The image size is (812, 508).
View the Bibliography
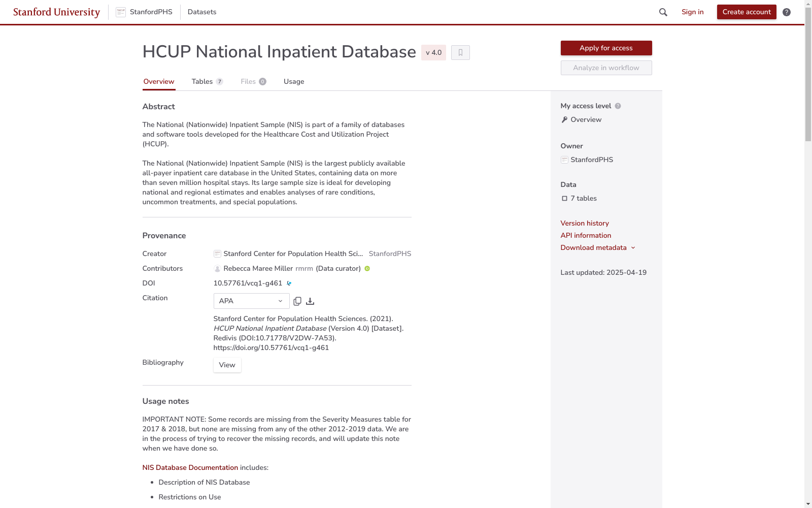(x=227, y=365)
